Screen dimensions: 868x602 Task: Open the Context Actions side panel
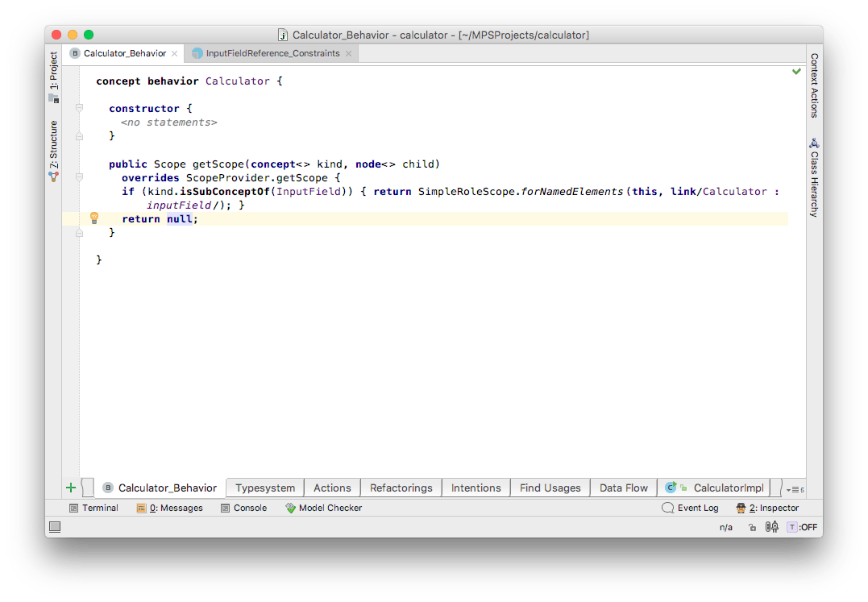coord(814,85)
